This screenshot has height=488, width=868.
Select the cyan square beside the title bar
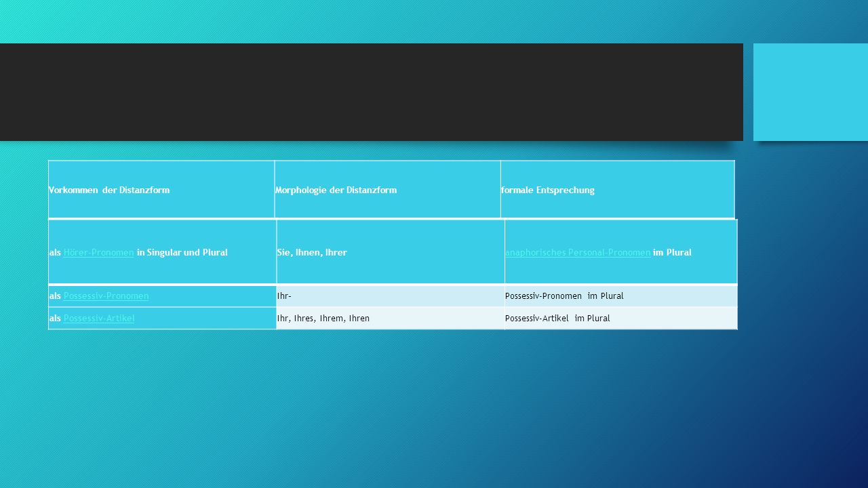810,92
